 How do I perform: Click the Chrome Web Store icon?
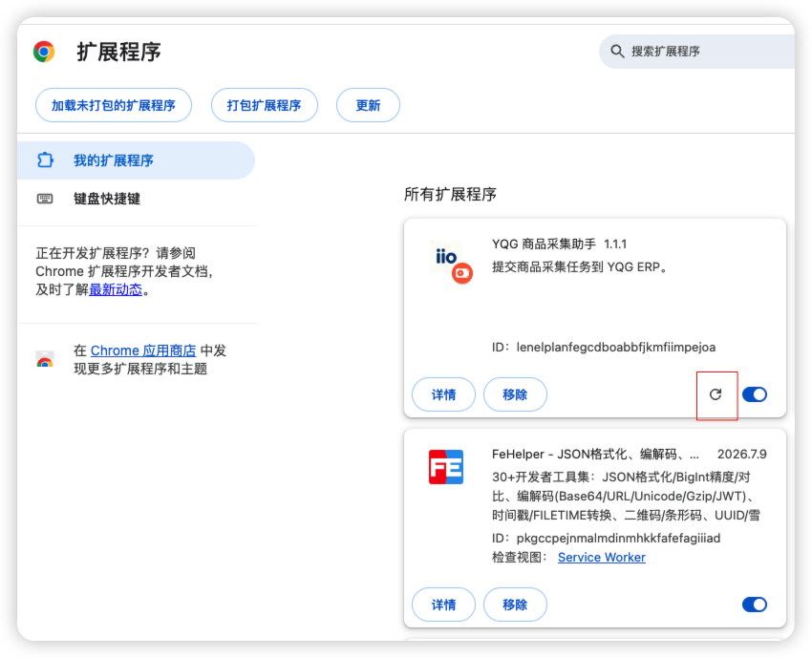(45, 359)
